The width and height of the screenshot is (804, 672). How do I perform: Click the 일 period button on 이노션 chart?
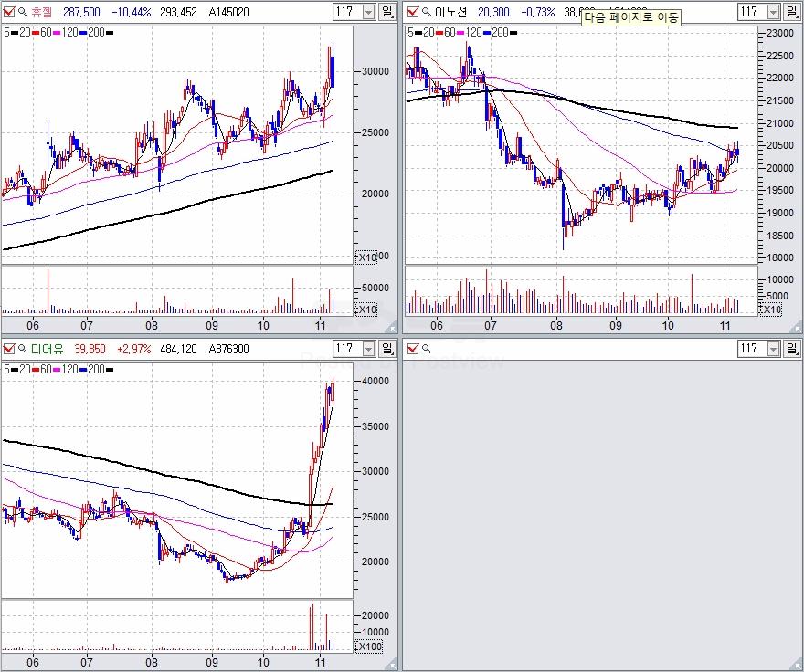pyautogui.click(x=792, y=12)
